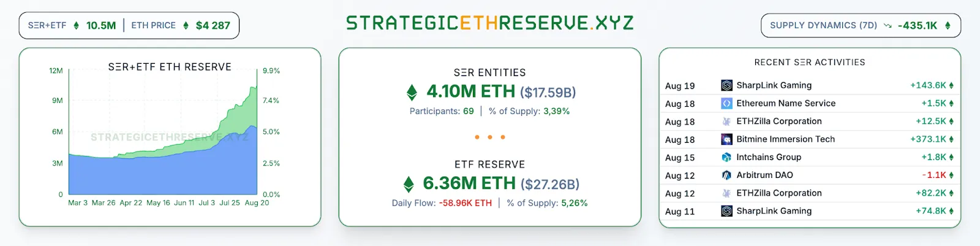Select the Recent SER Activities heading
Viewport: 980px width, 246px height.
[x=810, y=63]
